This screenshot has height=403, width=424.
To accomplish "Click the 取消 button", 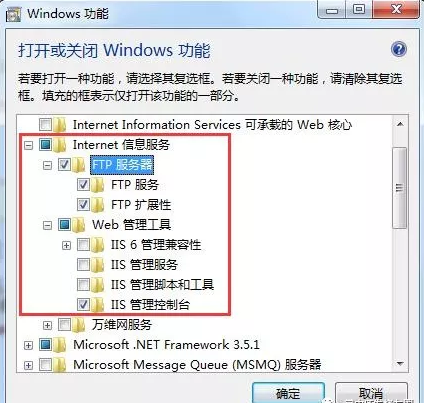I will (x=371, y=393).
